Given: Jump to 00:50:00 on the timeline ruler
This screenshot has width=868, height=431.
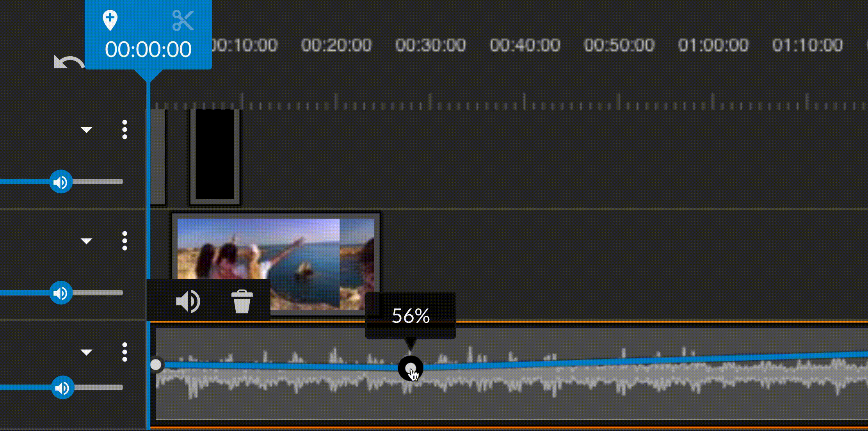Looking at the screenshot, I should [x=619, y=46].
